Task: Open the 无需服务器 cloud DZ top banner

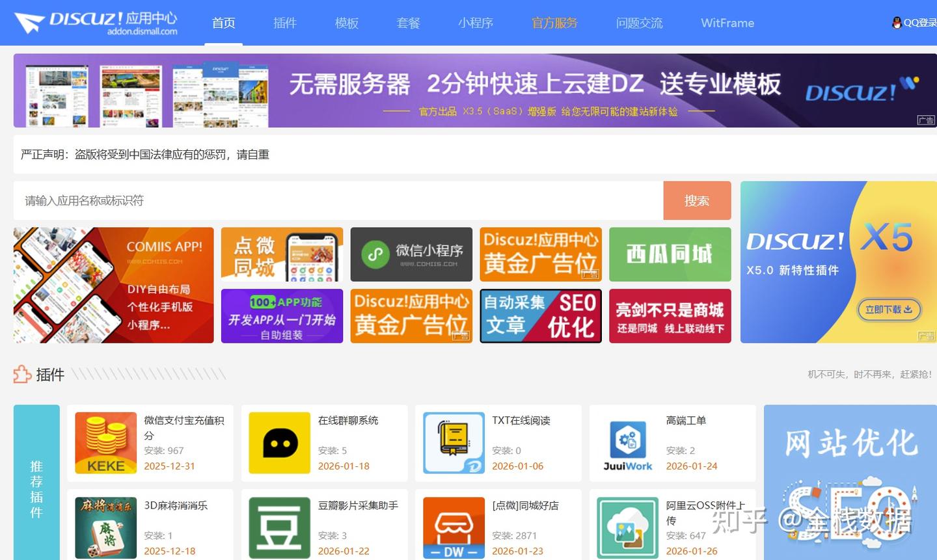Action: (x=475, y=90)
